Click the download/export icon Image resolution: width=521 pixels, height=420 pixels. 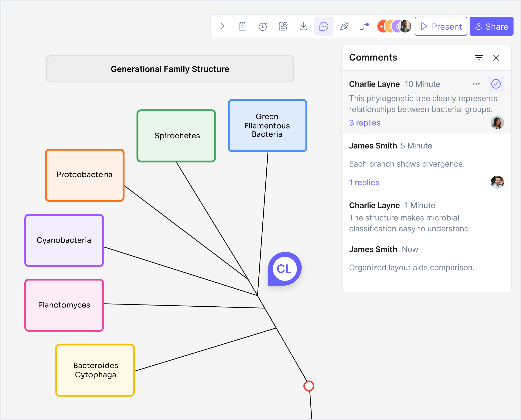click(x=303, y=26)
